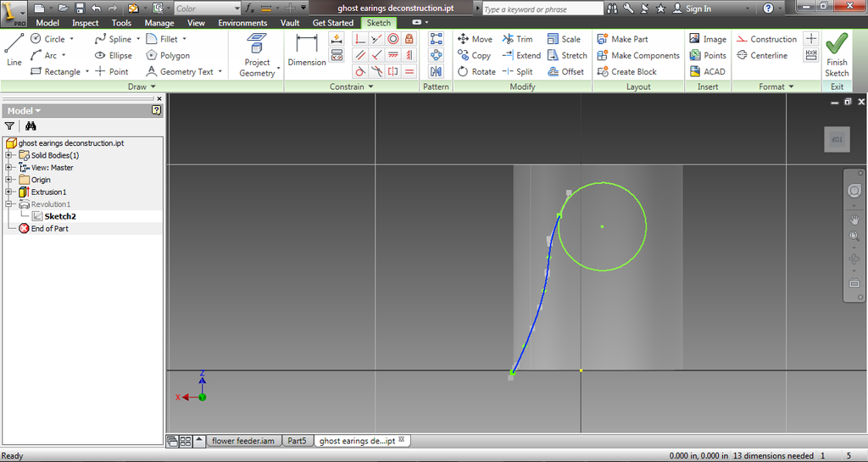This screenshot has width=868, height=462.
Task: Apply the Coincident constraint
Action: [360, 39]
